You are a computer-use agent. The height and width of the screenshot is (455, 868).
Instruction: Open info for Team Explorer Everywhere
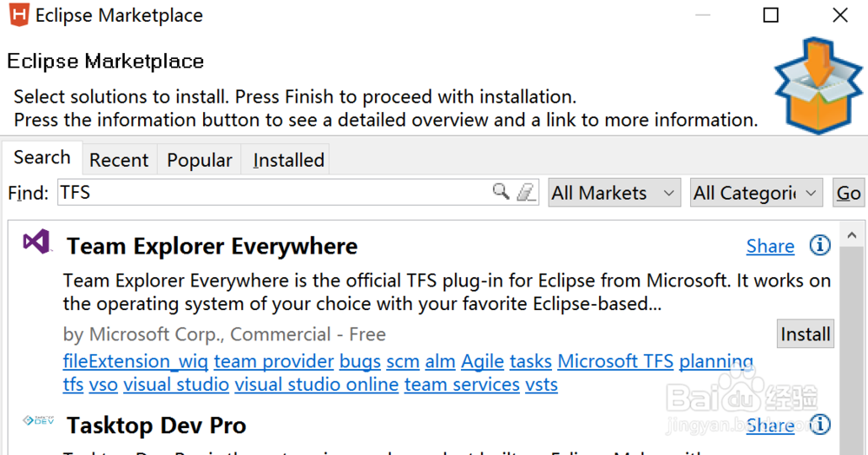(x=819, y=246)
